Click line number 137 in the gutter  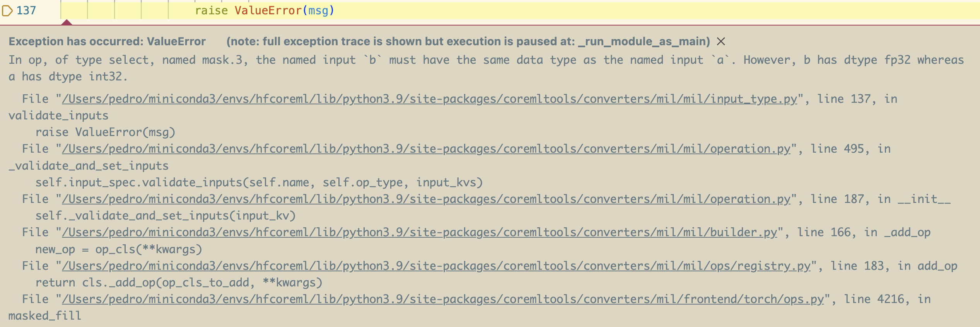pyautogui.click(x=26, y=10)
